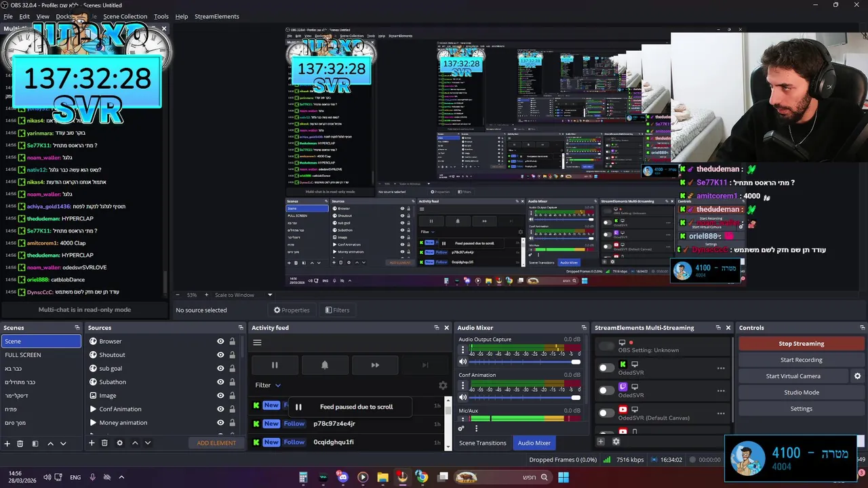Image resolution: width=868 pixels, height=488 pixels.
Task: Pause the Activity feed alerts
Action: (x=275, y=365)
